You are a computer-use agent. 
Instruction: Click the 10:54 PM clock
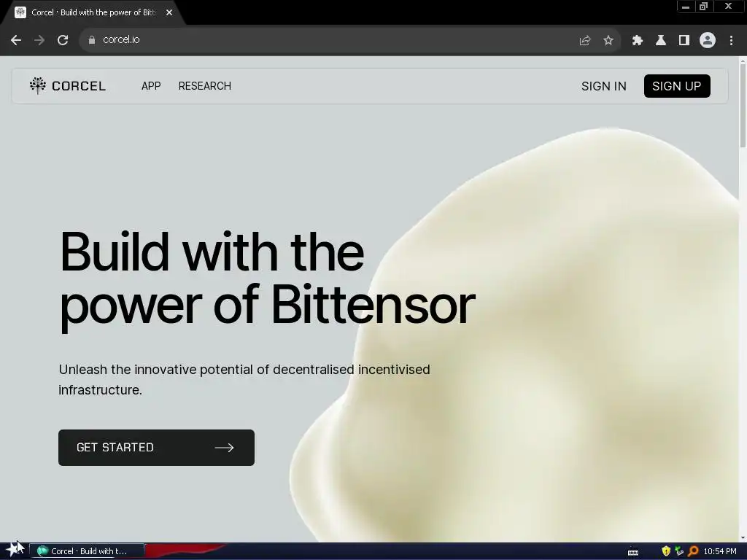(x=720, y=551)
